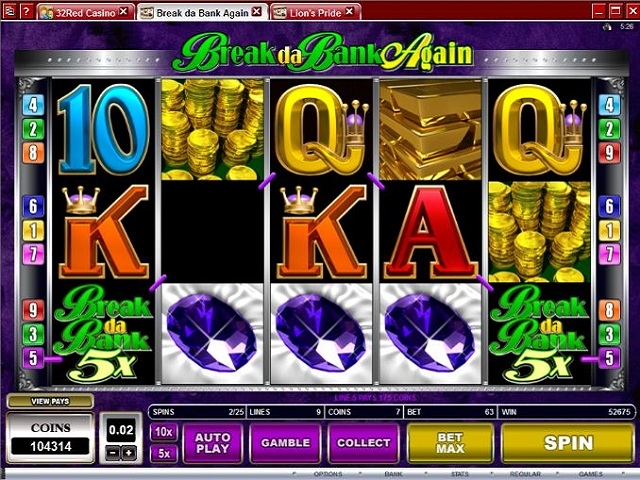Click the pink payline 7 marker on left
Screen dimensions: 640x480
[33, 254]
